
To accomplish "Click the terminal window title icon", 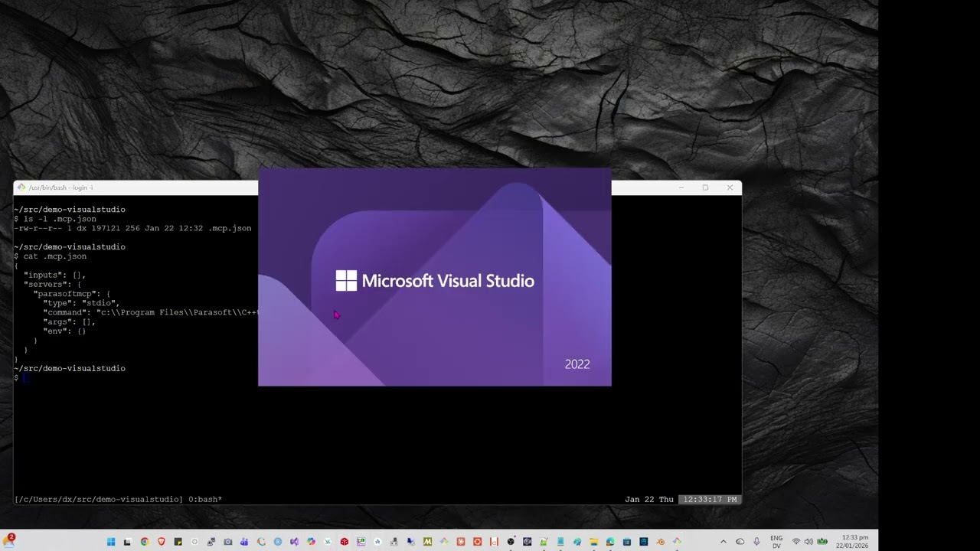I will coord(21,187).
